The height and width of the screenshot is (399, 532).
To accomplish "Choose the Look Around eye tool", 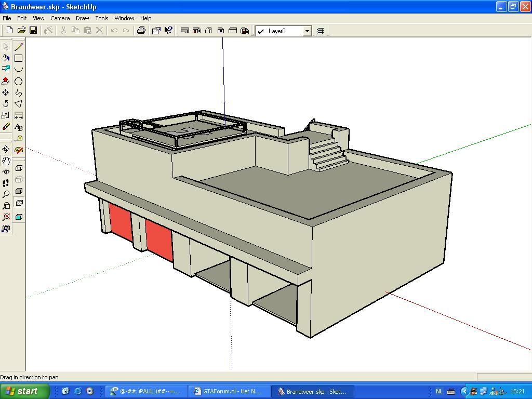I will [6, 172].
